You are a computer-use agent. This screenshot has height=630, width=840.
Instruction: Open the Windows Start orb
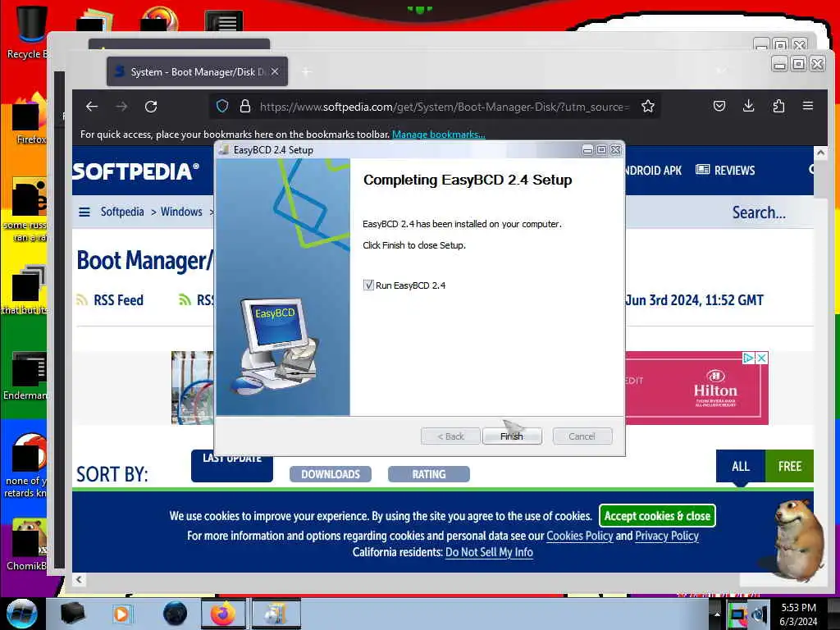point(21,614)
